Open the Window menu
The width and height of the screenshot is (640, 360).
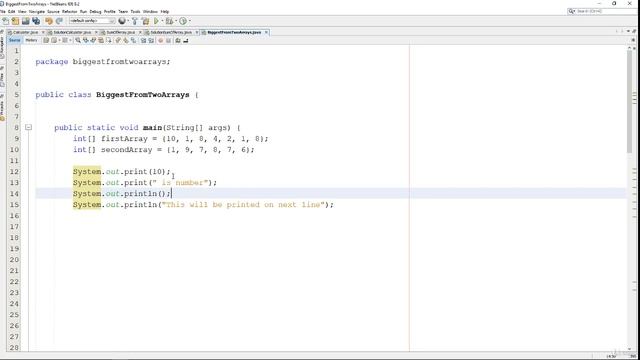click(x=150, y=11)
